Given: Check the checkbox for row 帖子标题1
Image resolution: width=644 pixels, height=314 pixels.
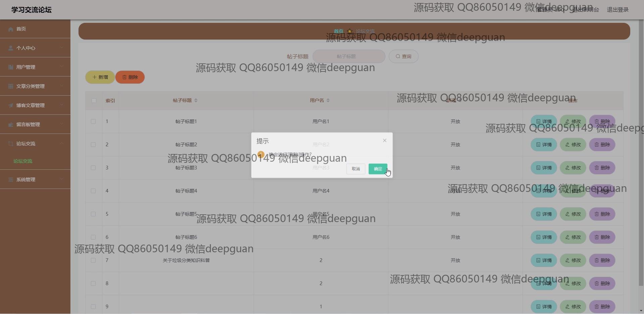Looking at the screenshot, I should click(x=93, y=121).
